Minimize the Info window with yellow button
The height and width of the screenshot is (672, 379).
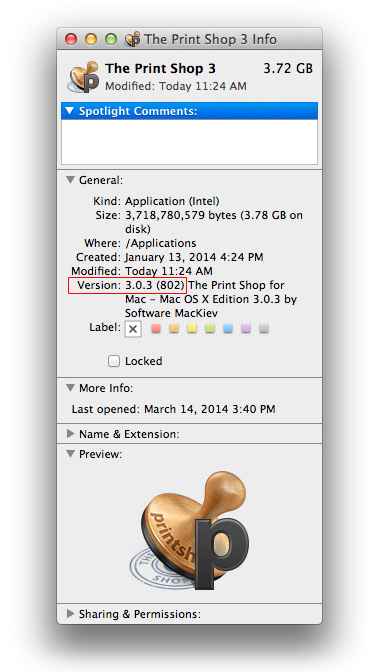pyautogui.click(x=91, y=39)
